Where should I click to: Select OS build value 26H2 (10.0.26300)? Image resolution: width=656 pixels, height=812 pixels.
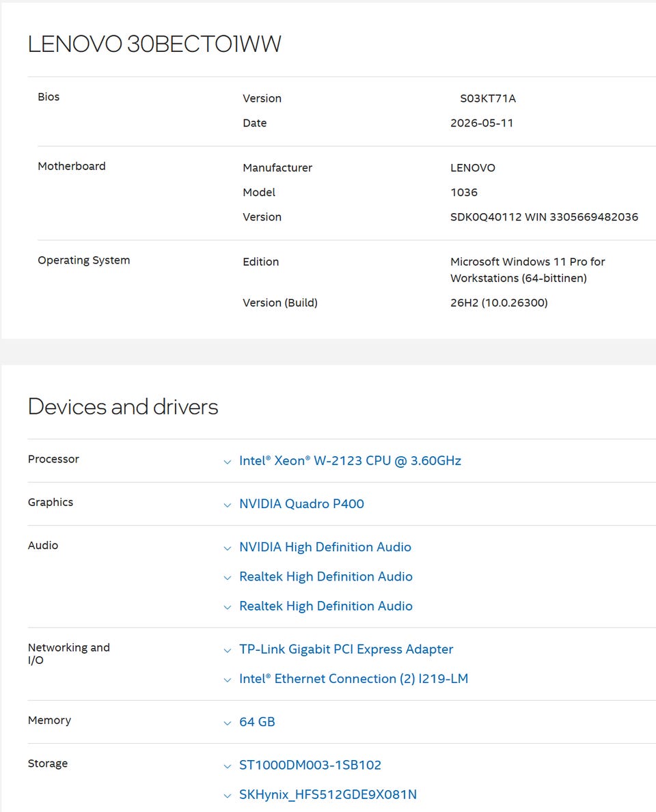498,303
